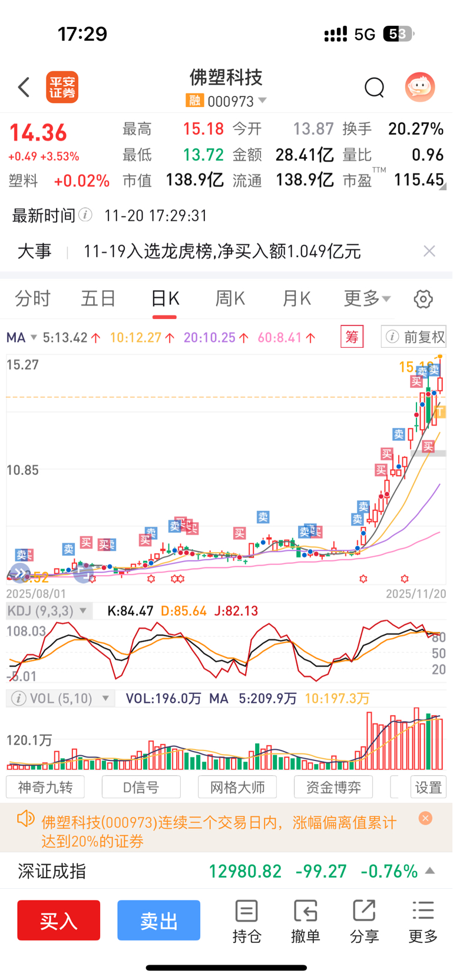The height and width of the screenshot is (980, 453).
Task: Tap the orange T marker on chart
Action: (x=440, y=412)
